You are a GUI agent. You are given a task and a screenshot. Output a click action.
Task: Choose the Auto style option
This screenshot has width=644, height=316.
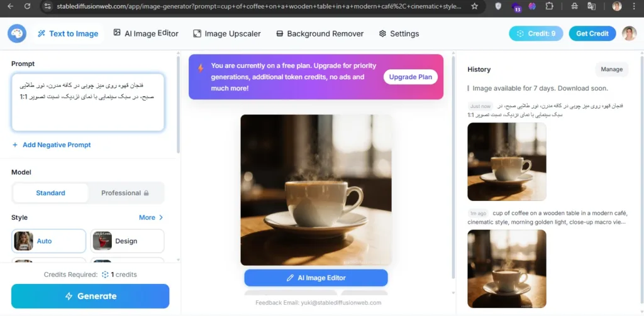(x=49, y=241)
